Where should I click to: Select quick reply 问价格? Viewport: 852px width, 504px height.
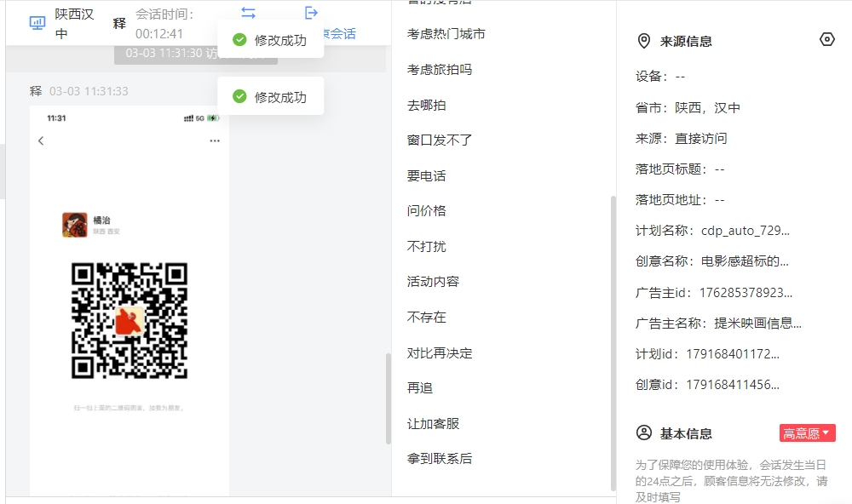(427, 211)
